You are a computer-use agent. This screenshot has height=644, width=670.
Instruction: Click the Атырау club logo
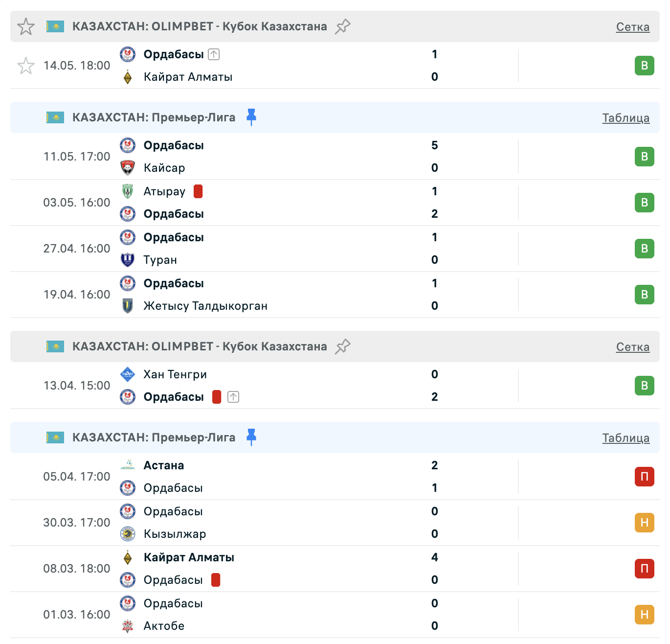128,191
